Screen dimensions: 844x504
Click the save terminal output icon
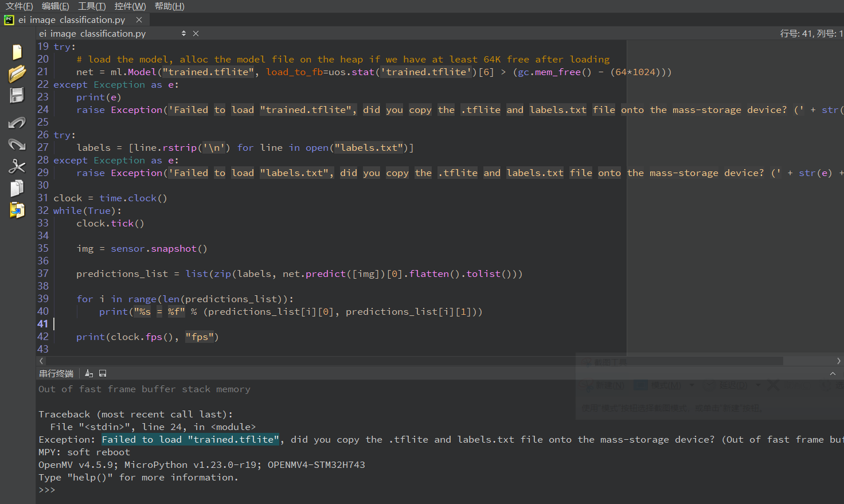[103, 373]
